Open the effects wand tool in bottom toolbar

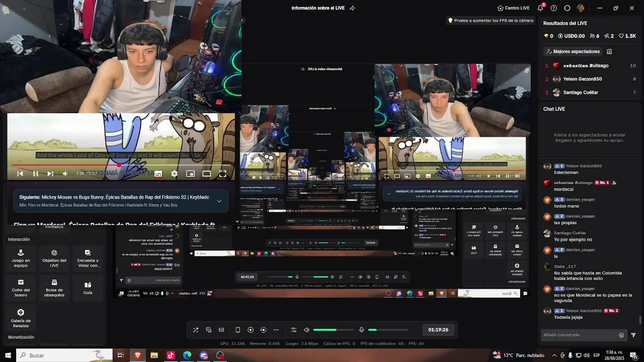(x=196, y=330)
